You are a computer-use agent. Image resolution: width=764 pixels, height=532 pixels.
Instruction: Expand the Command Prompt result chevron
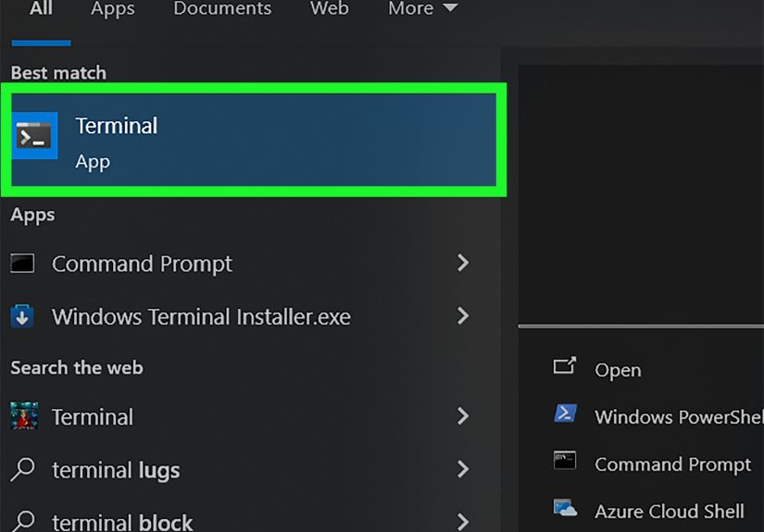(463, 263)
